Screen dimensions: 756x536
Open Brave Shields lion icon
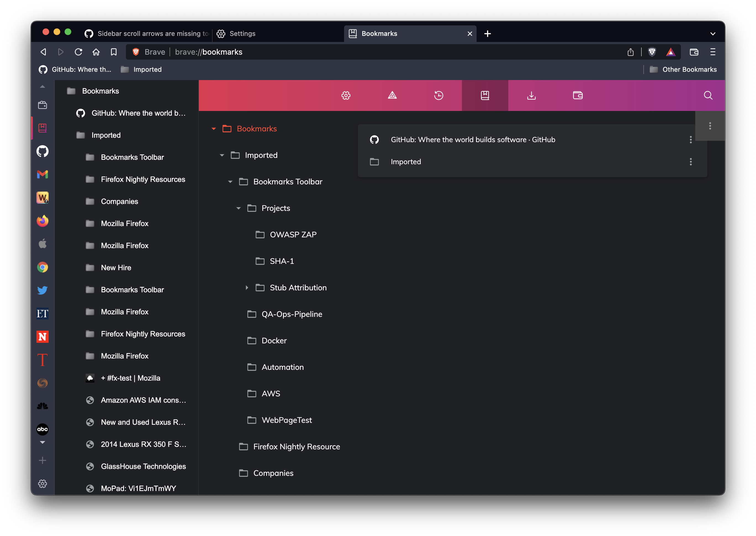pyautogui.click(x=652, y=52)
